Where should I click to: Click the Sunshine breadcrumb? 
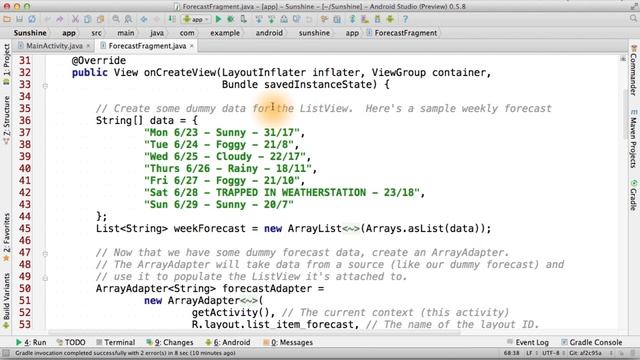coord(30,33)
